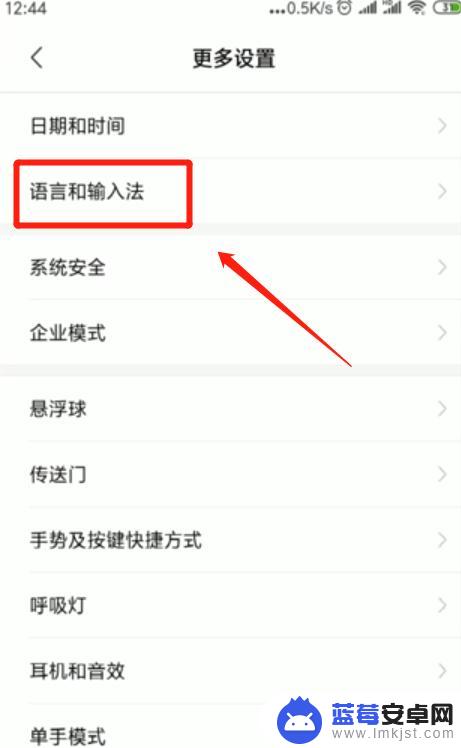Screen dimensions: 461x748
Task: Open 传送门 settings
Action: tap(230, 474)
